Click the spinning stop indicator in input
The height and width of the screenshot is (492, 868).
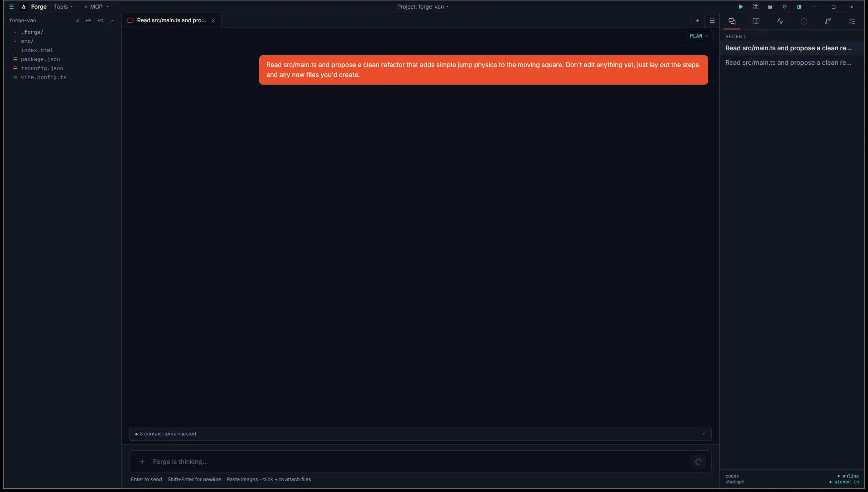coord(699,462)
